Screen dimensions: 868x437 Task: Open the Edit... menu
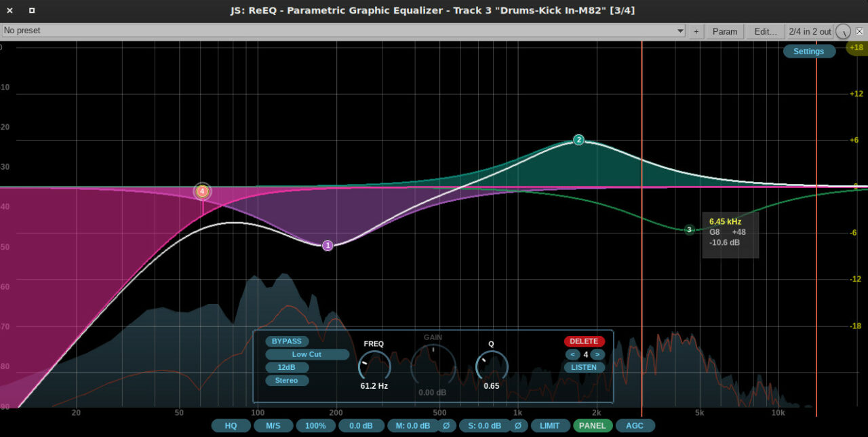pos(766,32)
